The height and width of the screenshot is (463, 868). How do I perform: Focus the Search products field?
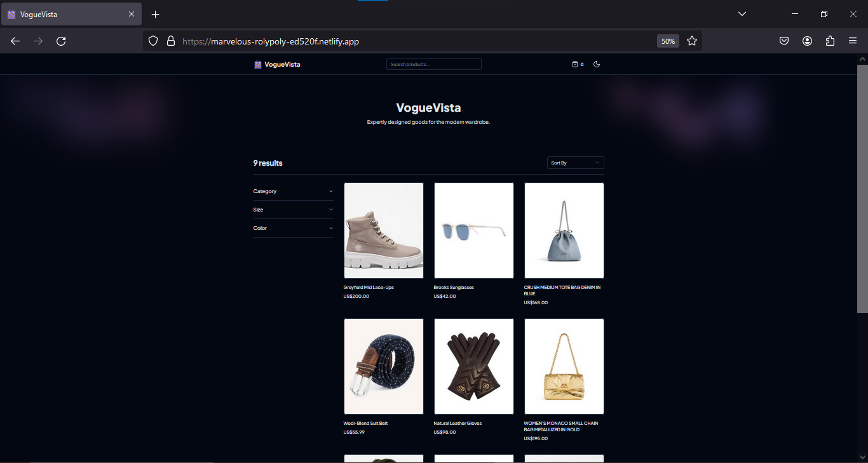tap(434, 64)
